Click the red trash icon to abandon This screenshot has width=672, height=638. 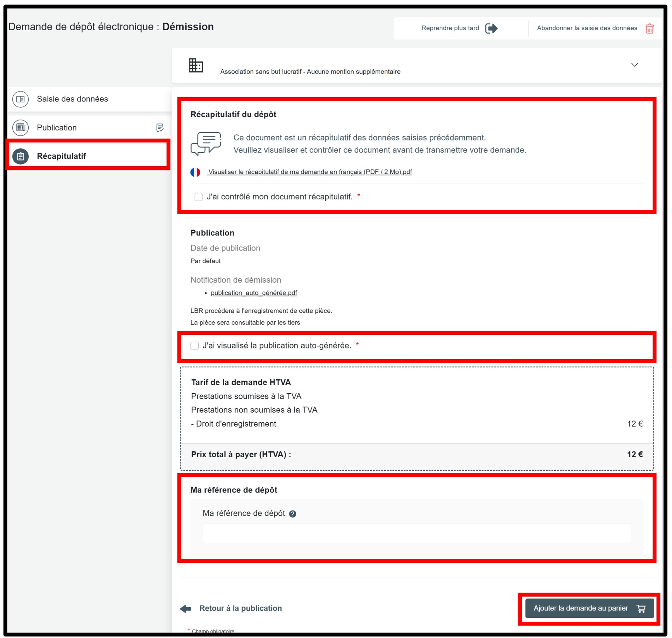650,28
